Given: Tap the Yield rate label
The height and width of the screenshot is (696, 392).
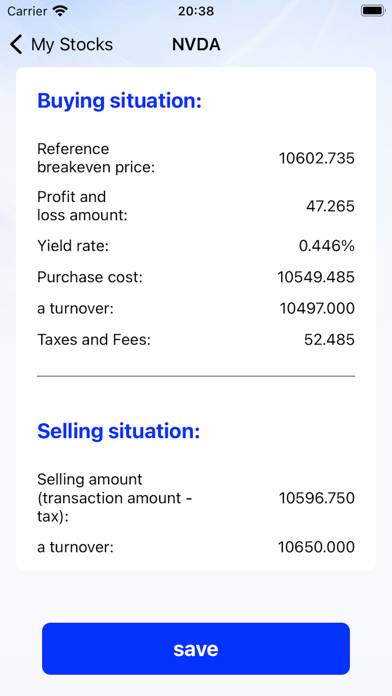Looking at the screenshot, I should click(73, 245).
